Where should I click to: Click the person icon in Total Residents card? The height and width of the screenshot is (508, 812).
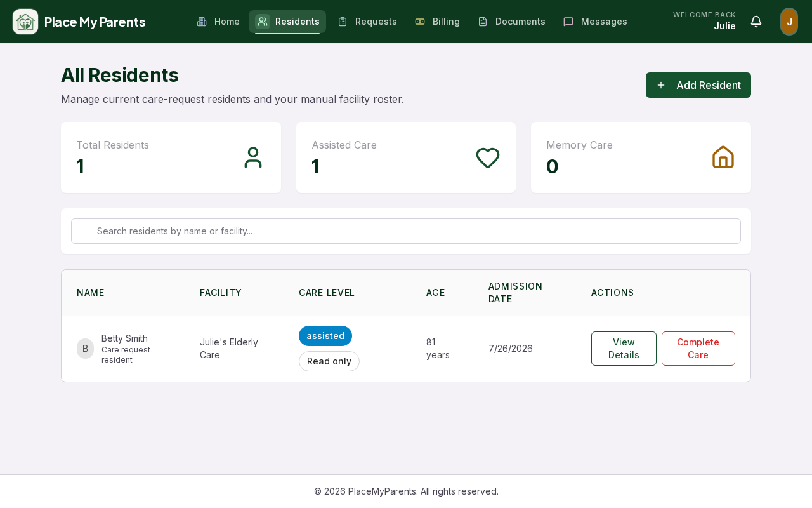tap(253, 157)
